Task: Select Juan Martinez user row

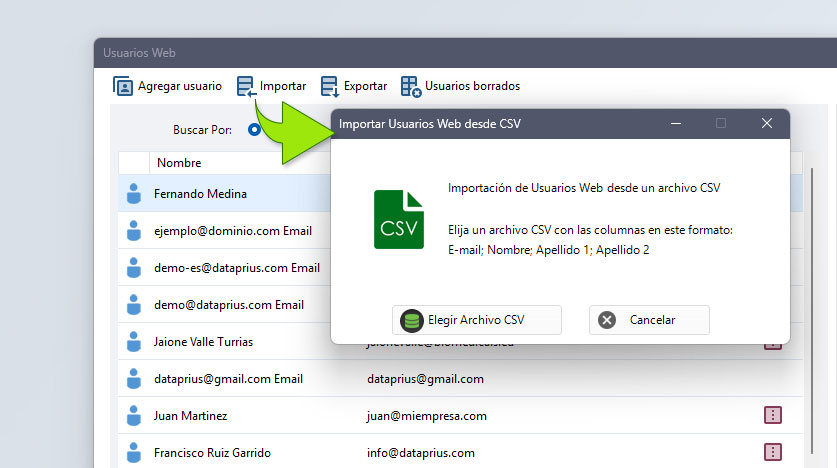Action: (x=460, y=415)
